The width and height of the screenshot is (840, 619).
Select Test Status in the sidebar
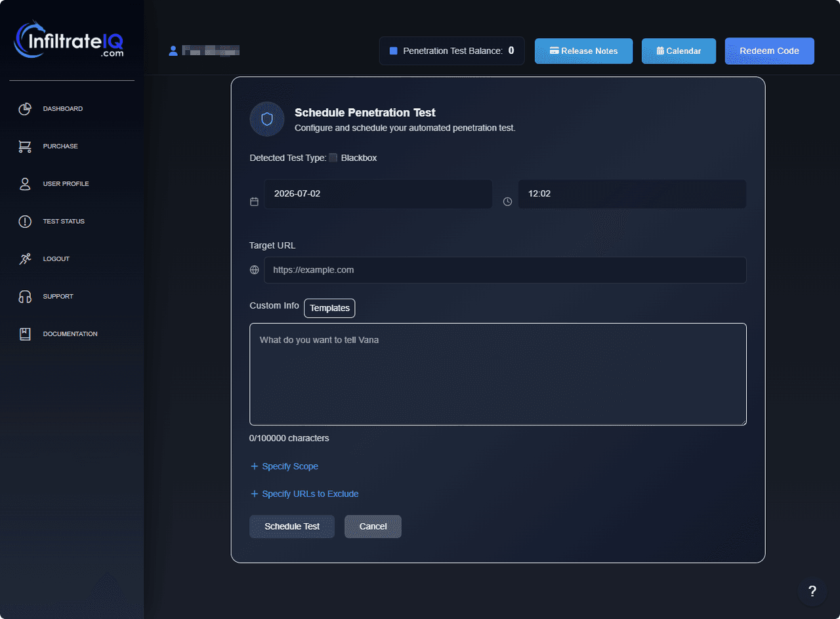[x=64, y=221]
